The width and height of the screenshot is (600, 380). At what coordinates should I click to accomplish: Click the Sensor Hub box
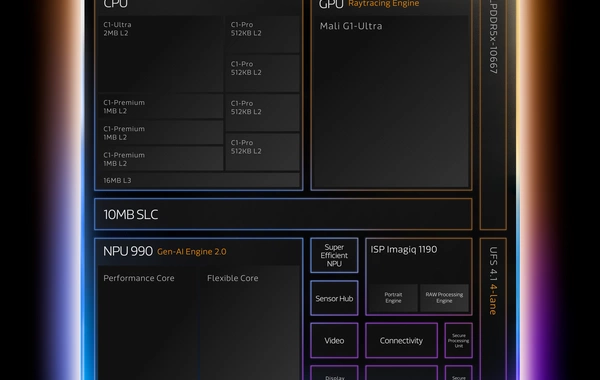coord(334,298)
